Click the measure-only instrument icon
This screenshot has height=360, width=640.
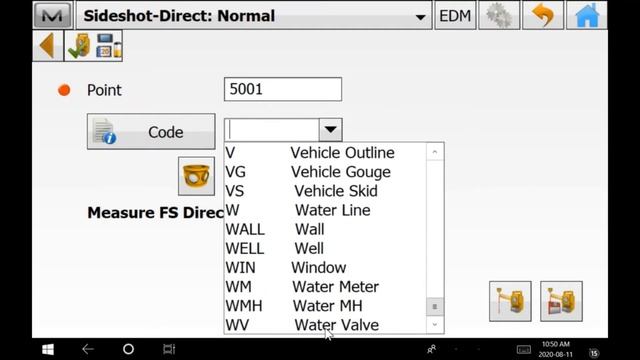click(510, 301)
